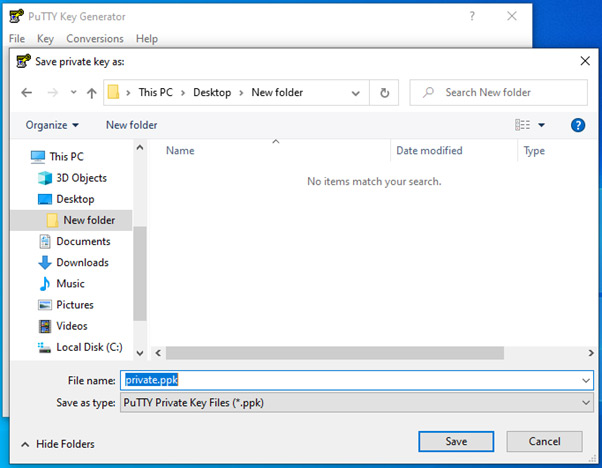Open the Save as type combo box
This screenshot has height=468, width=602.
(x=357, y=403)
